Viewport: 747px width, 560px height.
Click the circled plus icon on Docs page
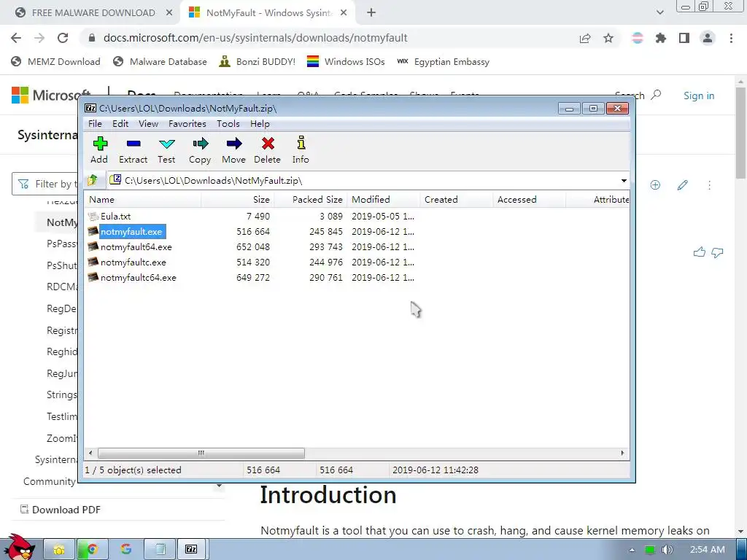pos(655,184)
